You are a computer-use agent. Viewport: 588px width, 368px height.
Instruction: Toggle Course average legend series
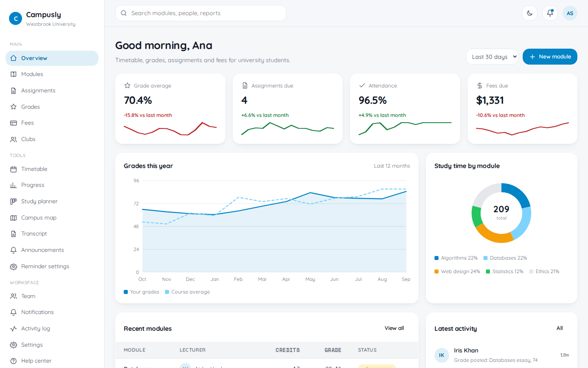187,292
